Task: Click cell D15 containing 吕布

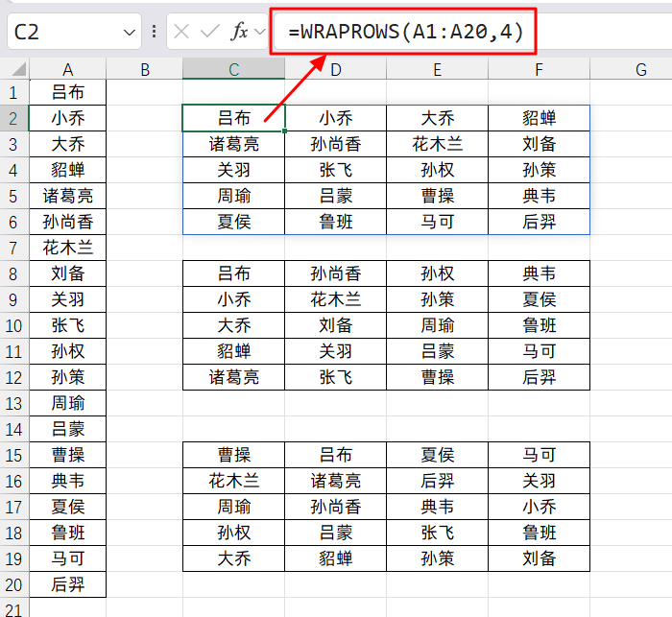Action: coord(336,455)
